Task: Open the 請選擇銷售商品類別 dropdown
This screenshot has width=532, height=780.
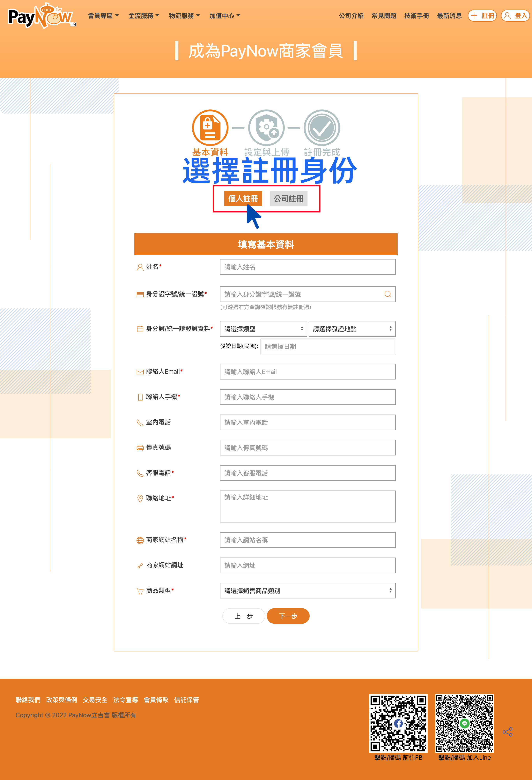Action: coord(308,591)
